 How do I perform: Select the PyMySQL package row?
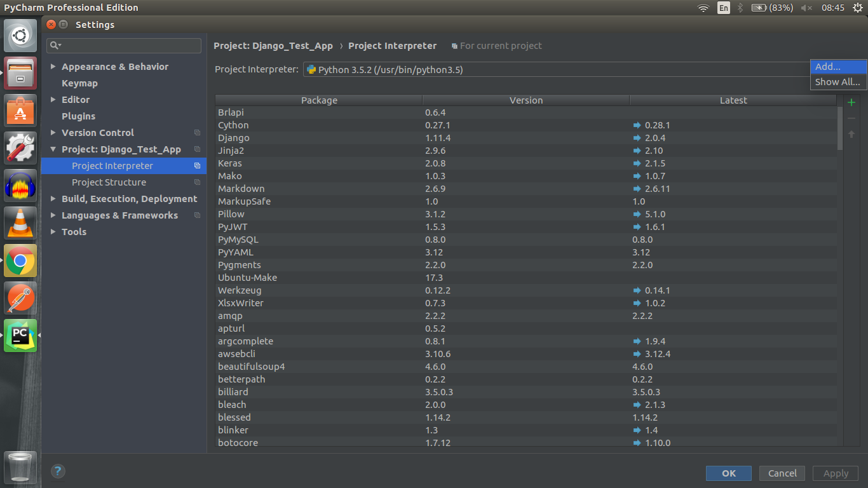tap(526, 240)
